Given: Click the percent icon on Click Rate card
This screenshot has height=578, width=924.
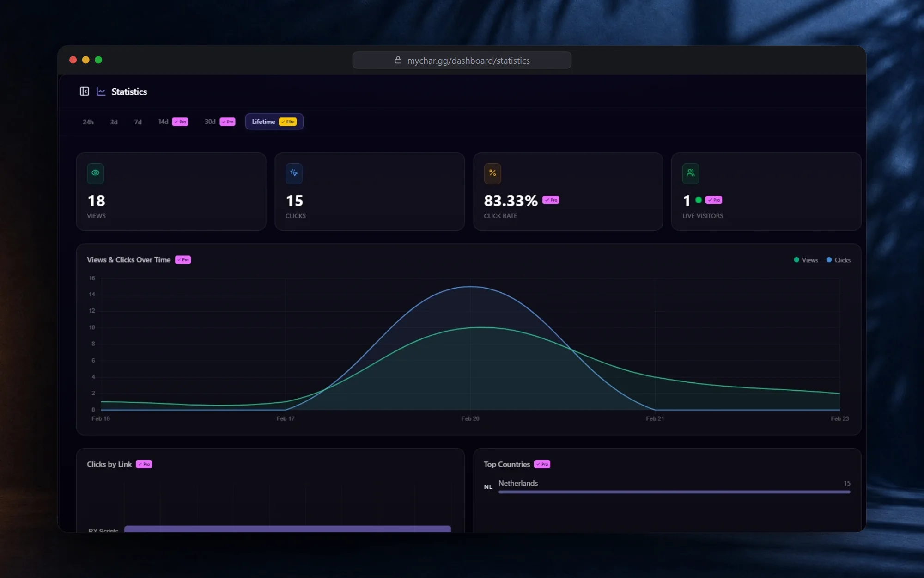Looking at the screenshot, I should [x=492, y=173].
